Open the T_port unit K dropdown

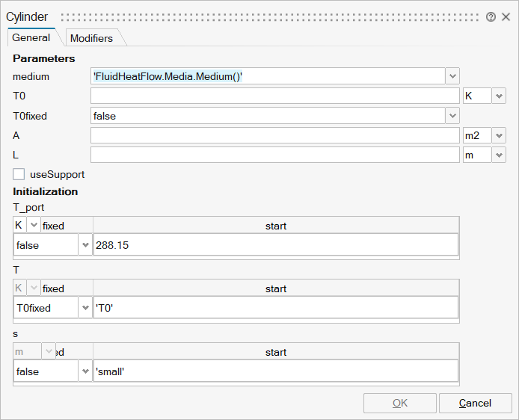tap(34, 225)
